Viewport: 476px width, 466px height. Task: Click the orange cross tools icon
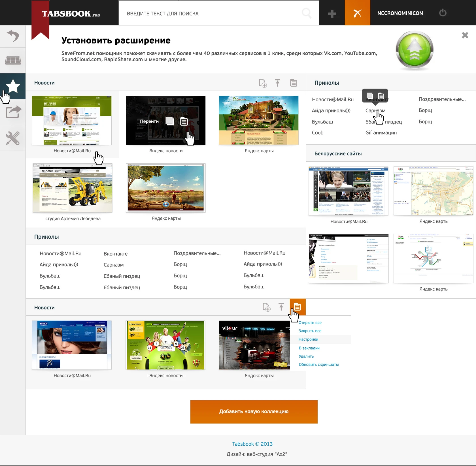click(357, 13)
